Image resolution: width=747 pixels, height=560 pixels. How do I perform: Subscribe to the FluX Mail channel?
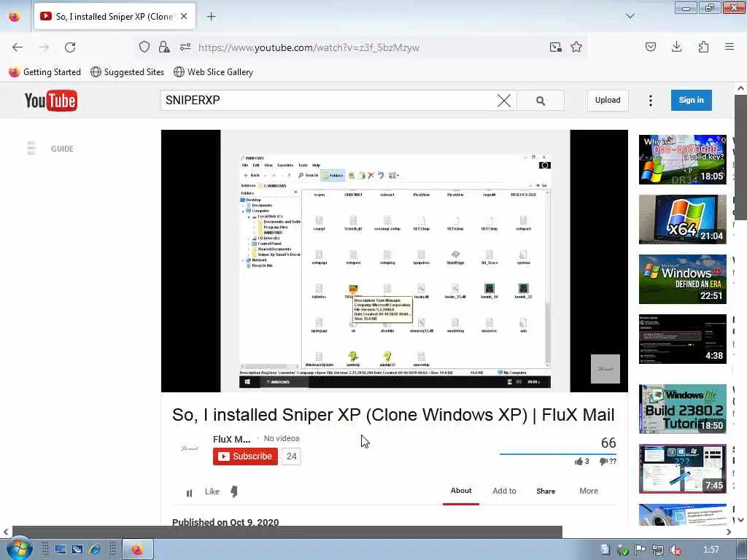click(x=245, y=456)
